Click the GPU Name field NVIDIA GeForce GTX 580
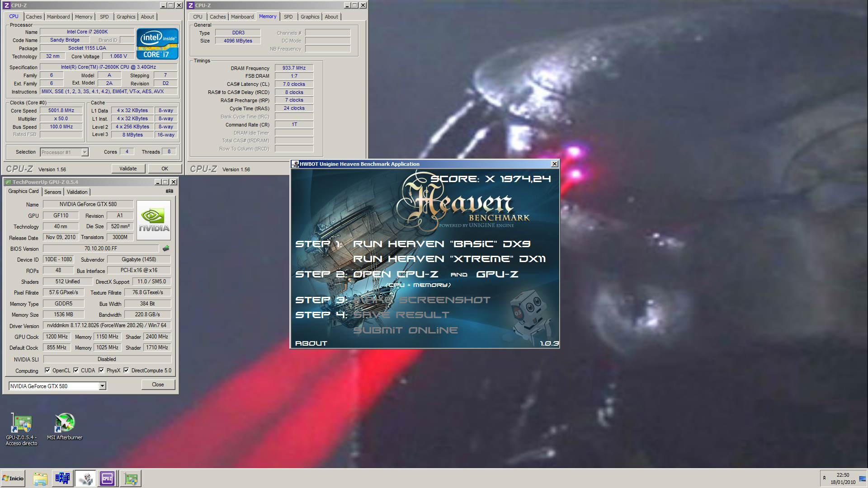Image resolution: width=868 pixels, height=488 pixels. click(88, 204)
